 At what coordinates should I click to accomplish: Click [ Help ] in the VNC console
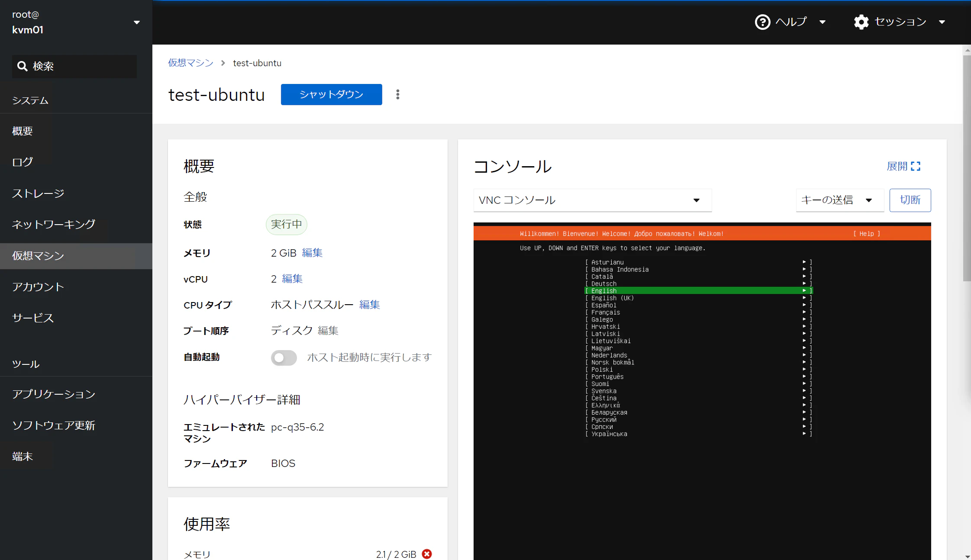point(866,234)
